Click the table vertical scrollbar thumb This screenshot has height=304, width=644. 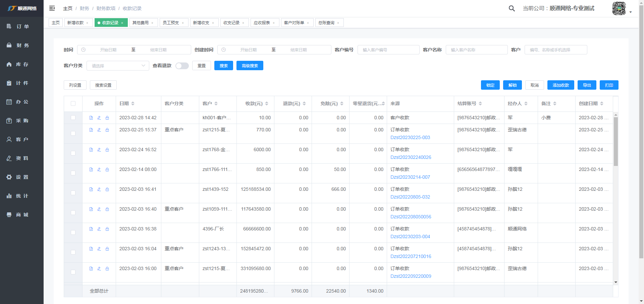pyautogui.click(x=616, y=141)
